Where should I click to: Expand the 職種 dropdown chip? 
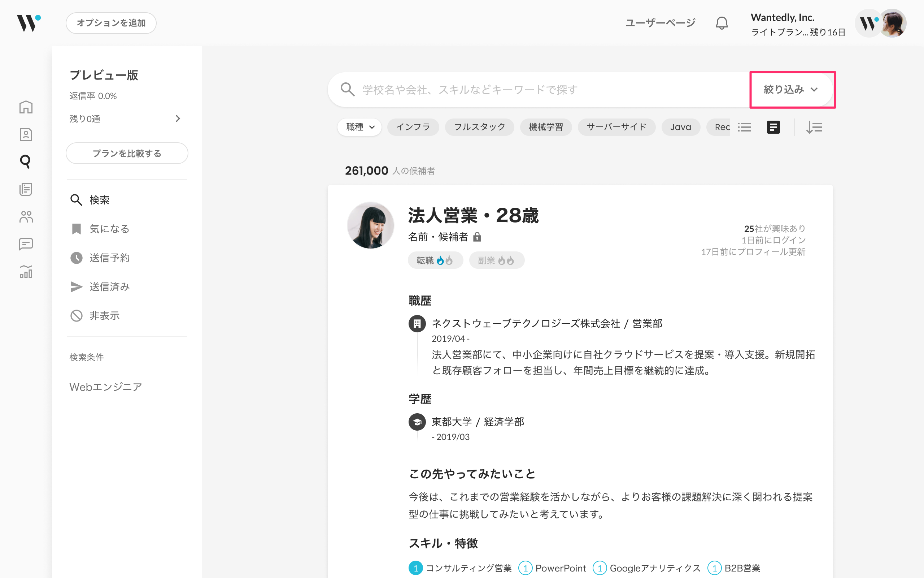pyautogui.click(x=359, y=127)
